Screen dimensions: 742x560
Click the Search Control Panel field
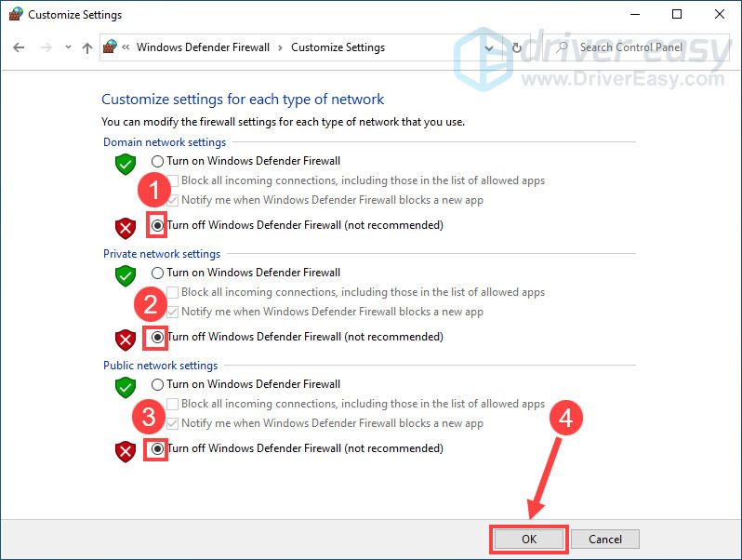[642, 47]
